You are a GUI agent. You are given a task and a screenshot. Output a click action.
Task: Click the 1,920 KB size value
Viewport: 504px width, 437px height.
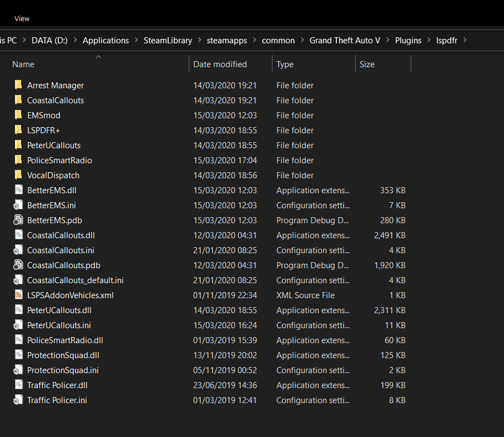click(390, 265)
